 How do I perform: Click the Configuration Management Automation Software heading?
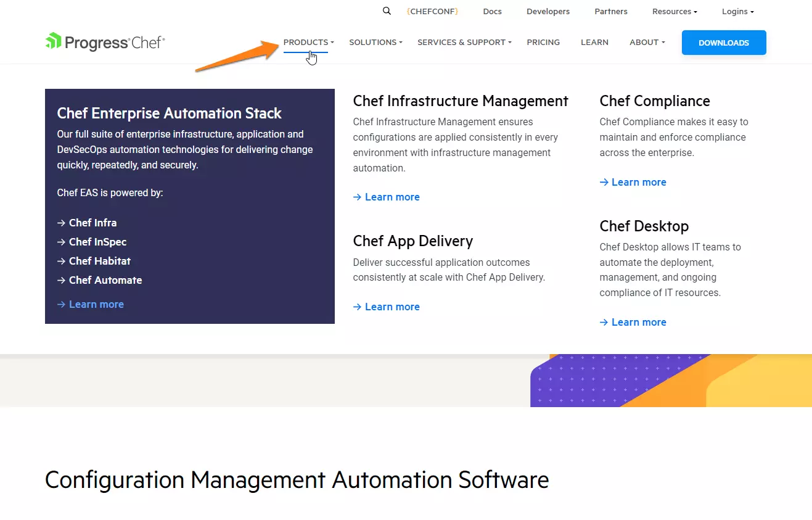click(297, 480)
